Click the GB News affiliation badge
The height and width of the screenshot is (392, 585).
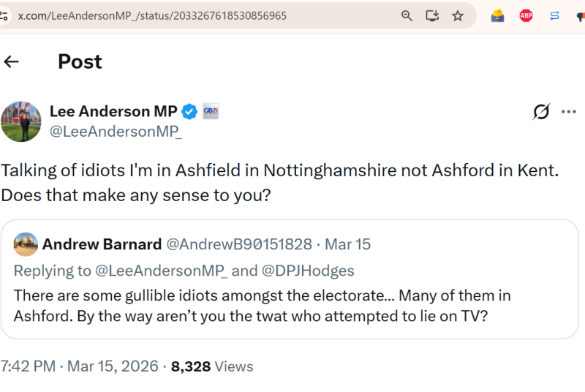coord(211,112)
